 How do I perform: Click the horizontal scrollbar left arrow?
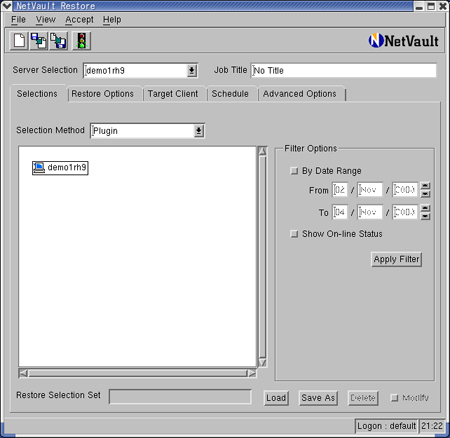(23, 373)
